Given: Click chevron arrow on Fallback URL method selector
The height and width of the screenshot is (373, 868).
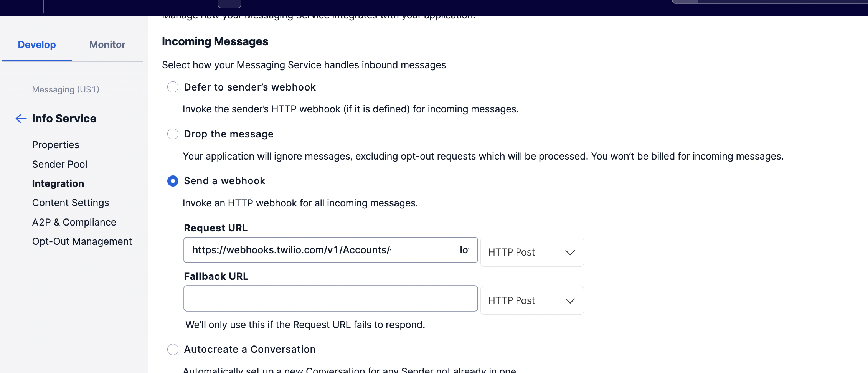Looking at the screenshot, I should (570, 301).
